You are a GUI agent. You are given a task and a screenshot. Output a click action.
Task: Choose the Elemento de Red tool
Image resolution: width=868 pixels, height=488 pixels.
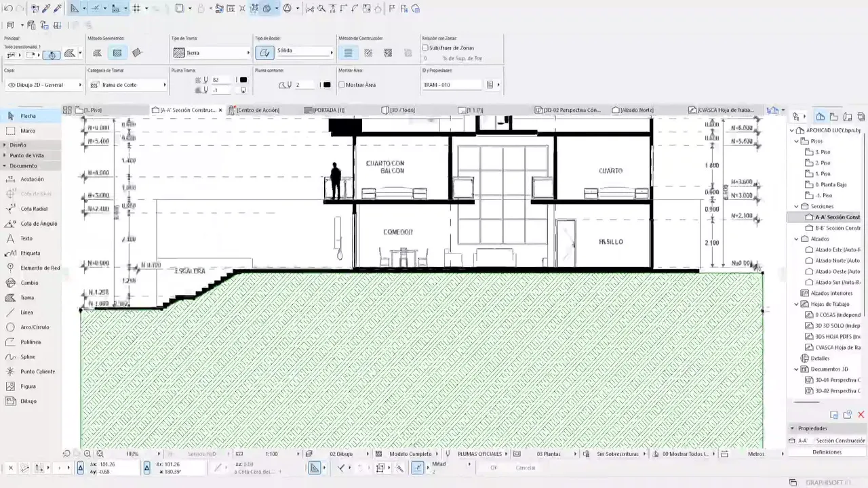point(31,268)
